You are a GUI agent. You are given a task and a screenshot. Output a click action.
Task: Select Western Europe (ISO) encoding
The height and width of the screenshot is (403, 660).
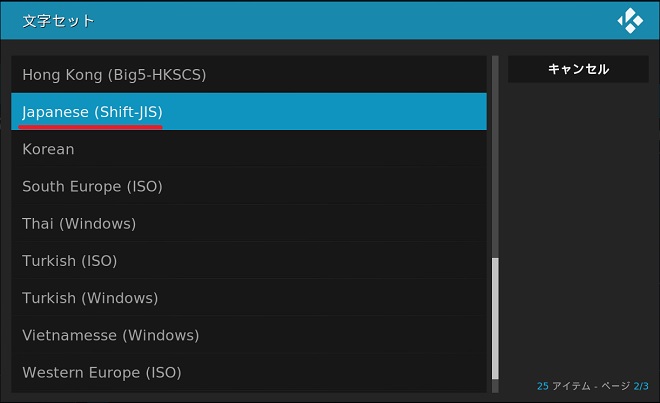point(102,373)
